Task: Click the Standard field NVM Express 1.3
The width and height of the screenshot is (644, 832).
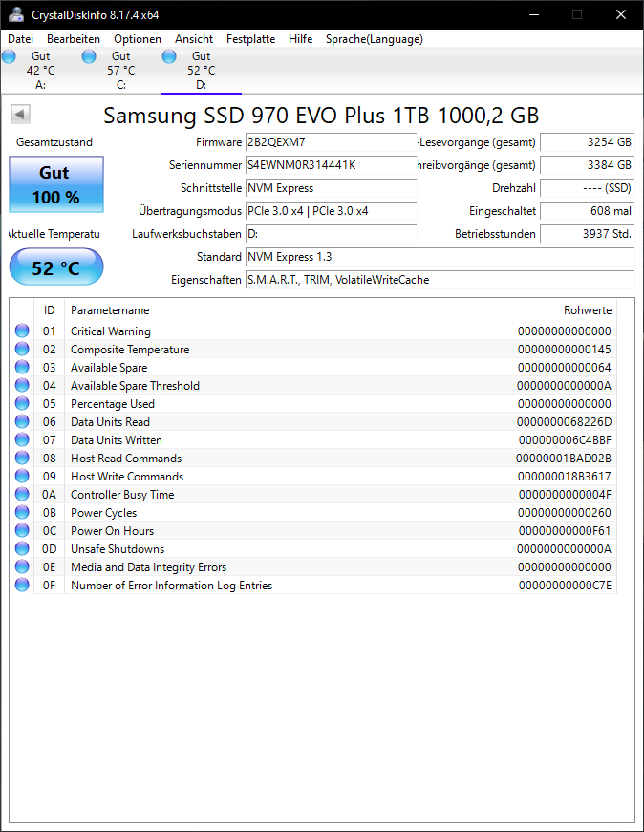Action: pyautogui.click(x=440, y=257)
